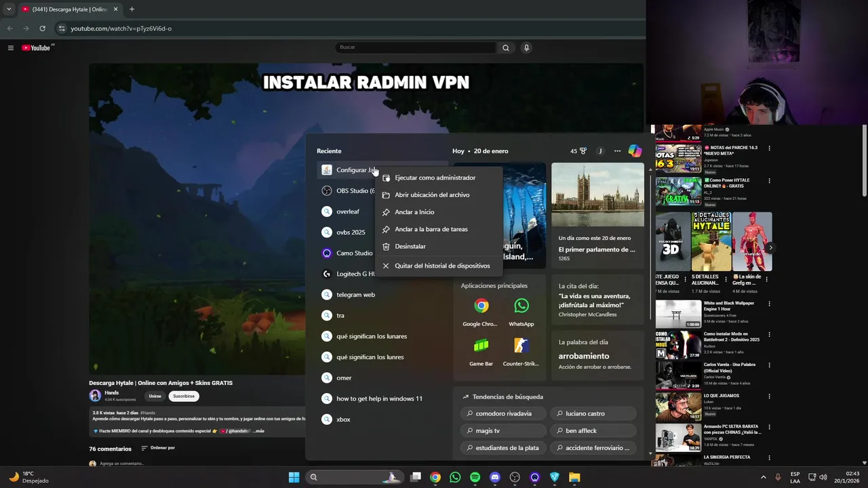Image resolution: width=868 pixels, height=488 pixels.
Task: Click trending search 'ben affleck'
Action: click(x=593, y=430)
